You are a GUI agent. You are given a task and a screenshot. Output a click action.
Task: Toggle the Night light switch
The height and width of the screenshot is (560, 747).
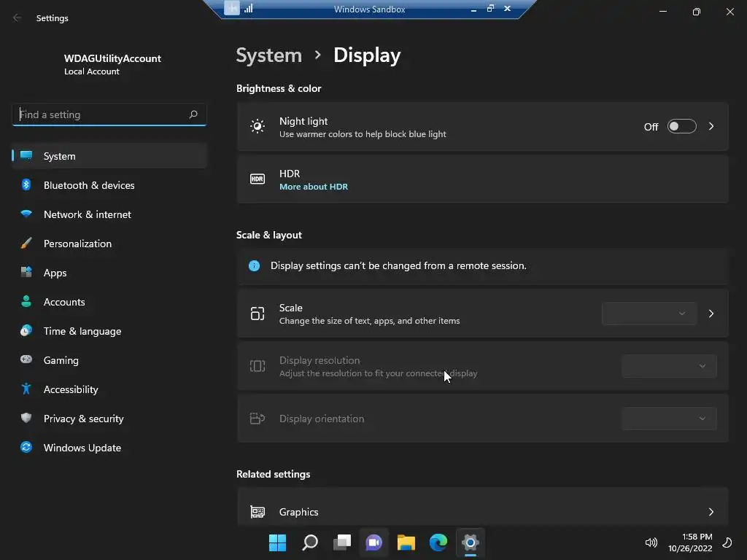682,127
